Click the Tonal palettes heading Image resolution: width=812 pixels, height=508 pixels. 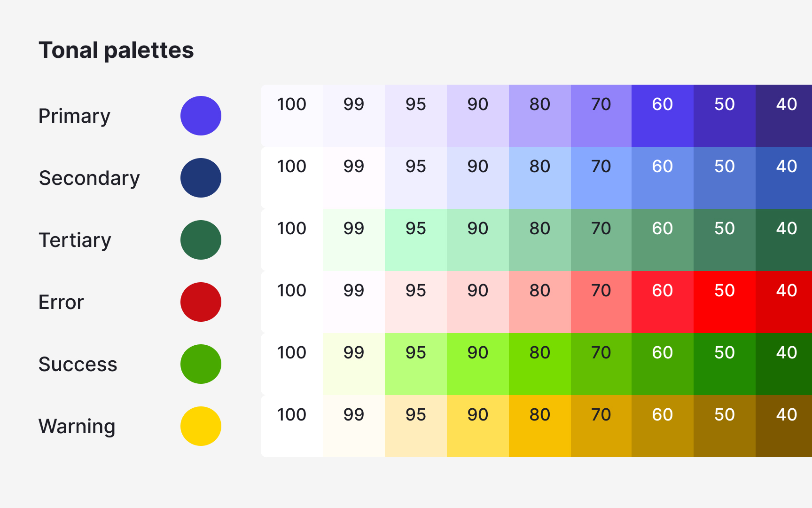(116, 50)
